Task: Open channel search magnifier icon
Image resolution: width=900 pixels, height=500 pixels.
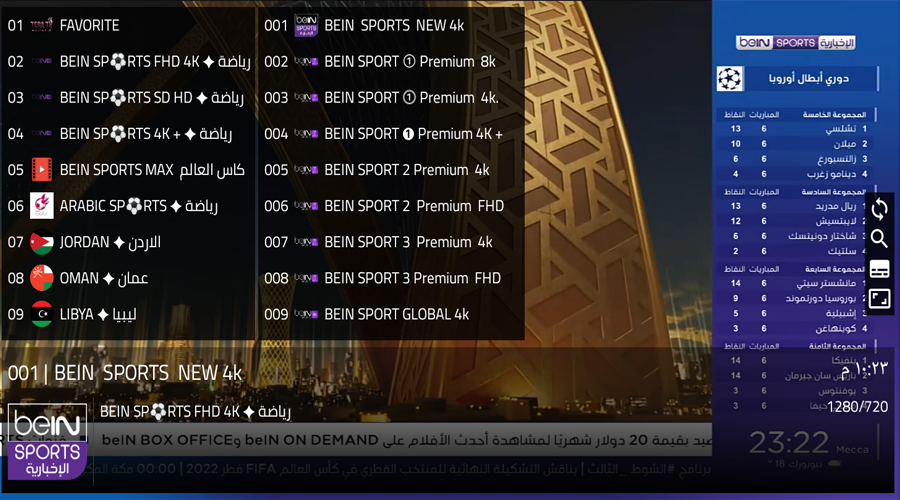Action: (879, 238)
